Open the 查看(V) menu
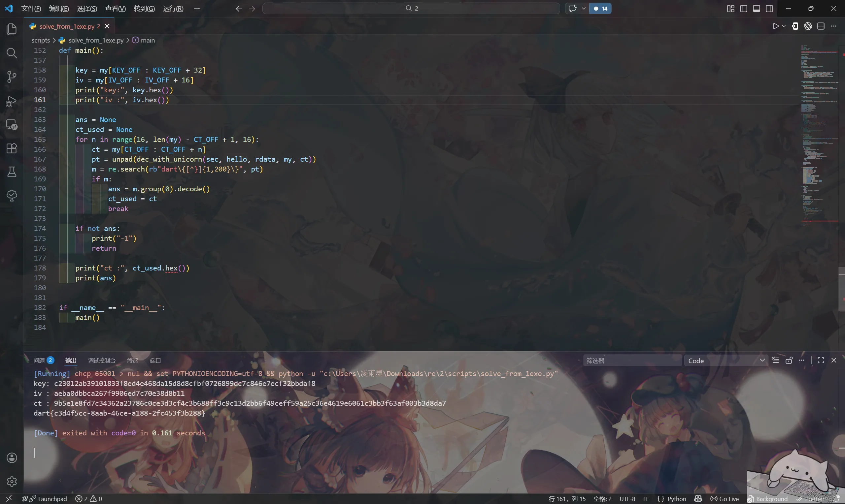 pyautogui.click(x=115, y=9)
